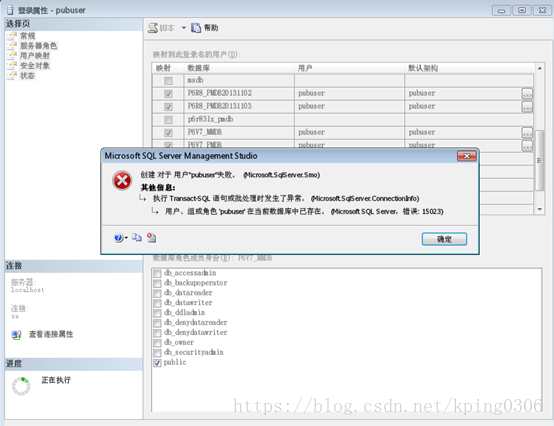Select the P6V7_MMDB database cell

coord(239,132)
